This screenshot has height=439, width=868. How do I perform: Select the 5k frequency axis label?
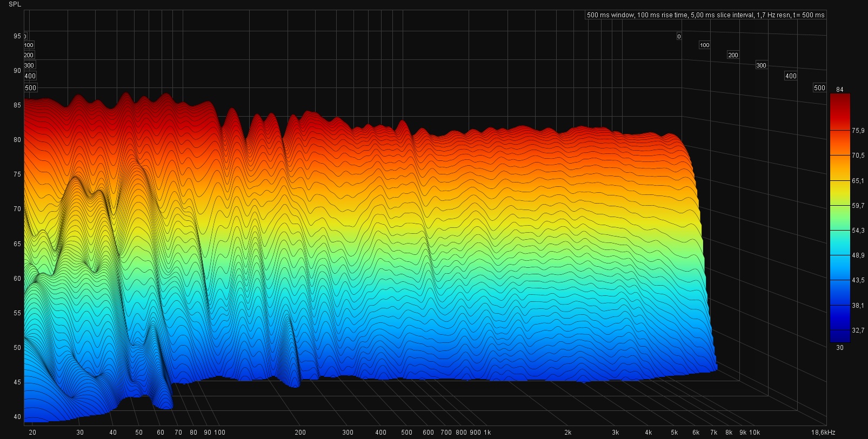pos(674,433)
